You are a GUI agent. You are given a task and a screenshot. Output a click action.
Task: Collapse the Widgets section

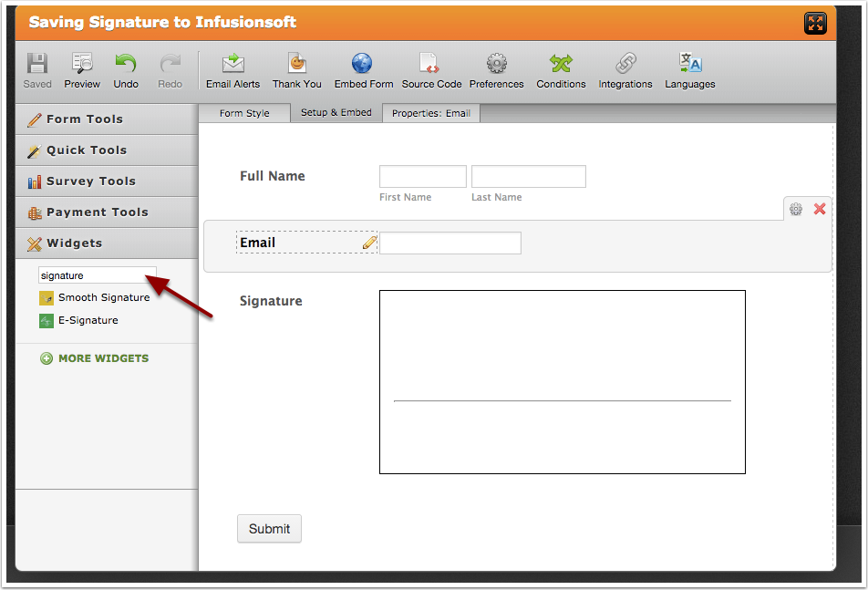click(x=107, y=243)
